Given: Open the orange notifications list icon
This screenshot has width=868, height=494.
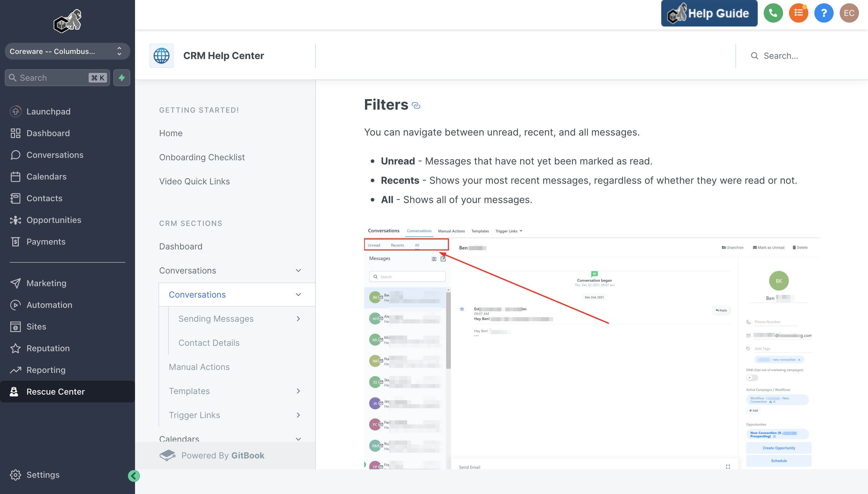Looking at the screenshot, I should point(798,13).
